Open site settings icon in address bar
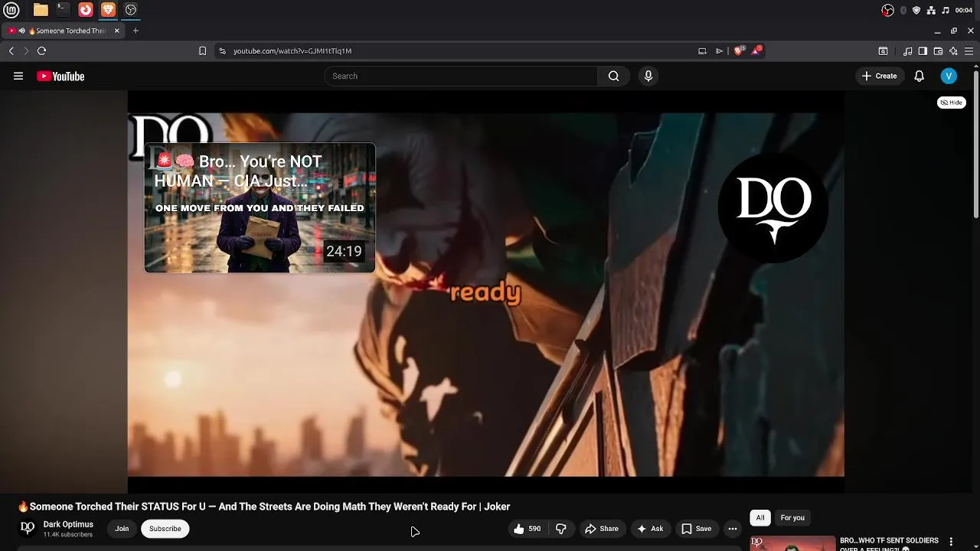This screenshot has width=980, height=551. (x=222, y=51)
